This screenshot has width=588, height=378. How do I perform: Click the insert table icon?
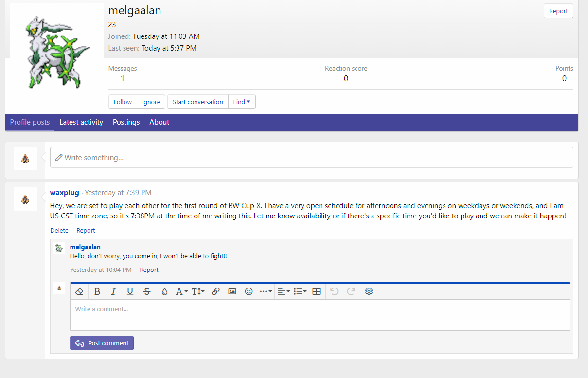pos(316,291)
